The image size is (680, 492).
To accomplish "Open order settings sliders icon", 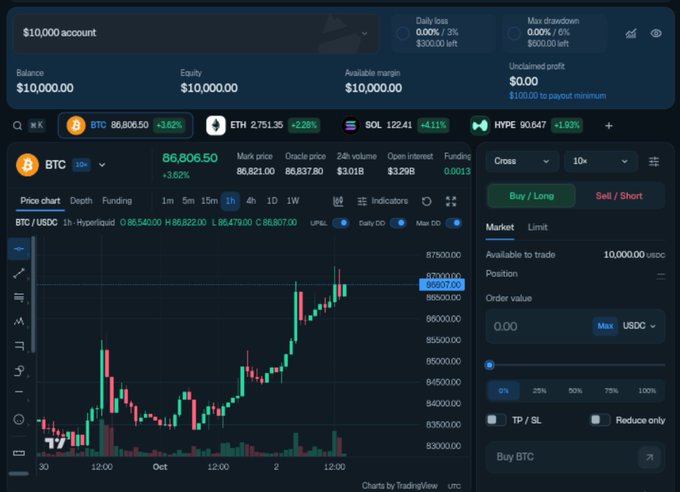I will (654, 161).
